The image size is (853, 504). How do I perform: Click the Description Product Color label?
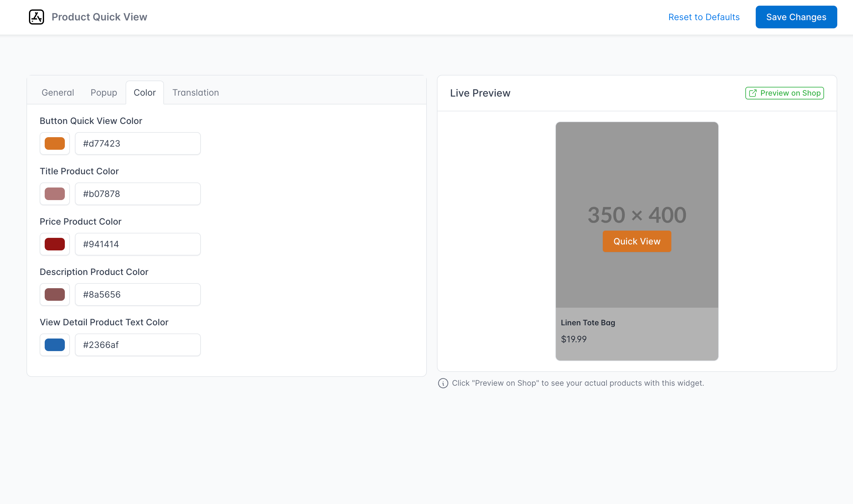(94, 272)
